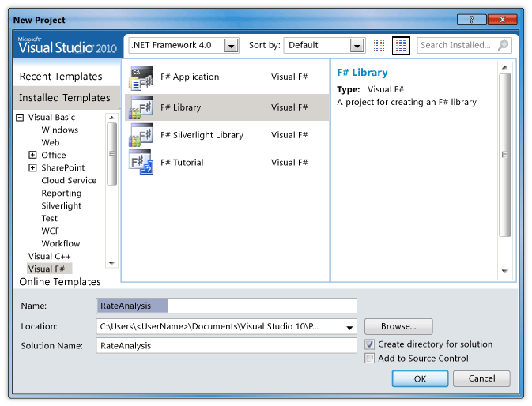Click the OK button
532x406 pixels.
click(420, 378)
